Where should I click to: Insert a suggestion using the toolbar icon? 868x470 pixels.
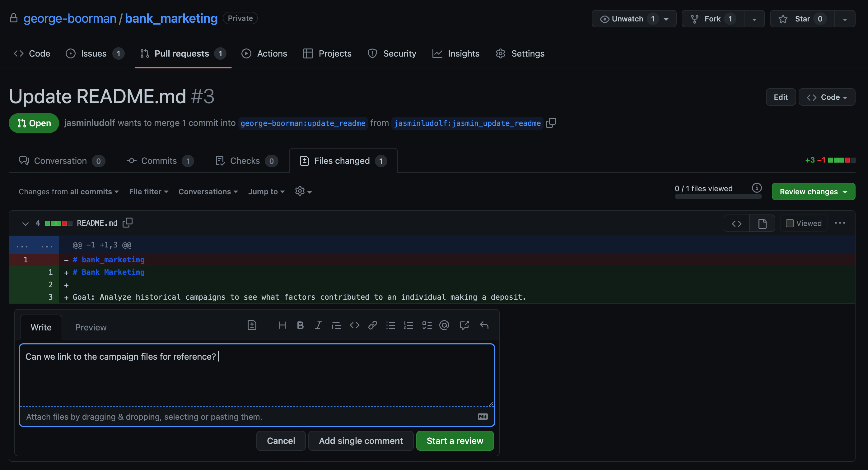pos(252,325)
